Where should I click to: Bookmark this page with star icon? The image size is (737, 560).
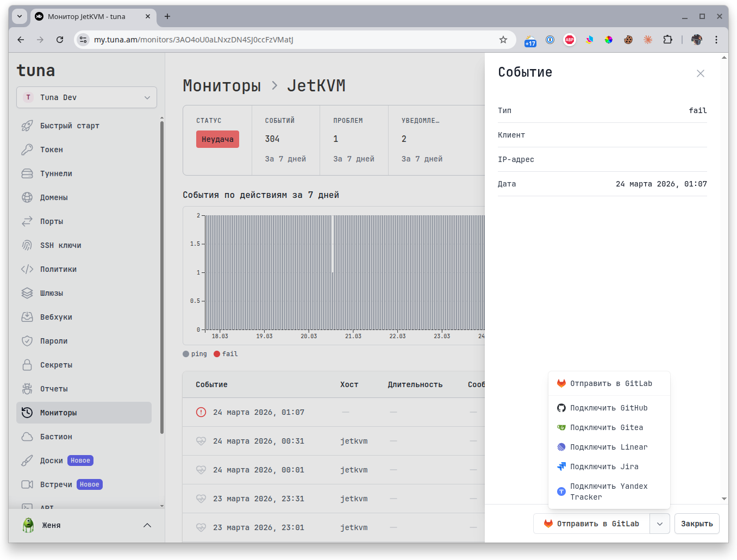[503, 40]
